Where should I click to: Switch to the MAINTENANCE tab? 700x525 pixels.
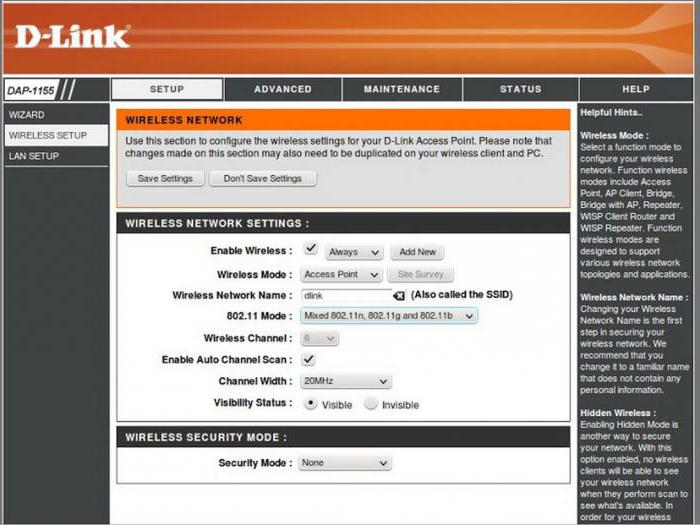coord(402,89)
